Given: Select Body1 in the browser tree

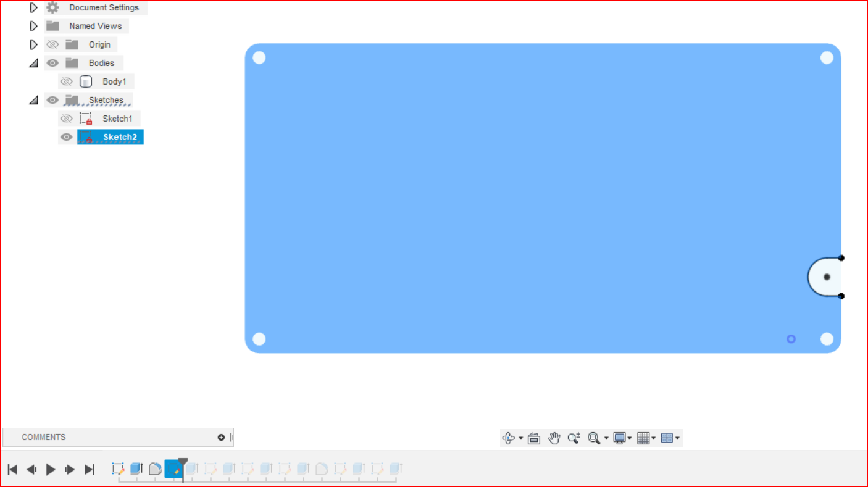Looking at the screenshot, I should point(114,81).
